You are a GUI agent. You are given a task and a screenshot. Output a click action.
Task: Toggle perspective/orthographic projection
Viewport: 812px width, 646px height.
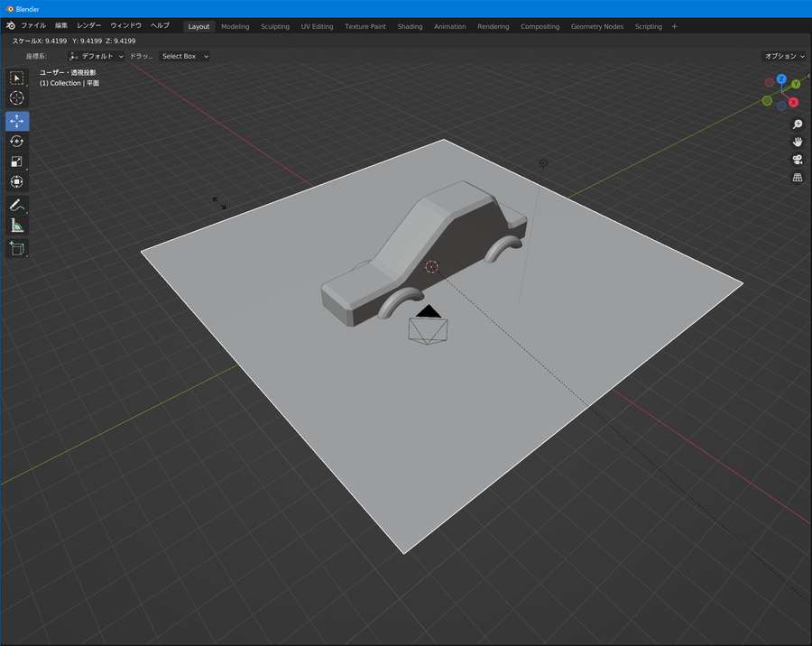(x=798, y=178)
